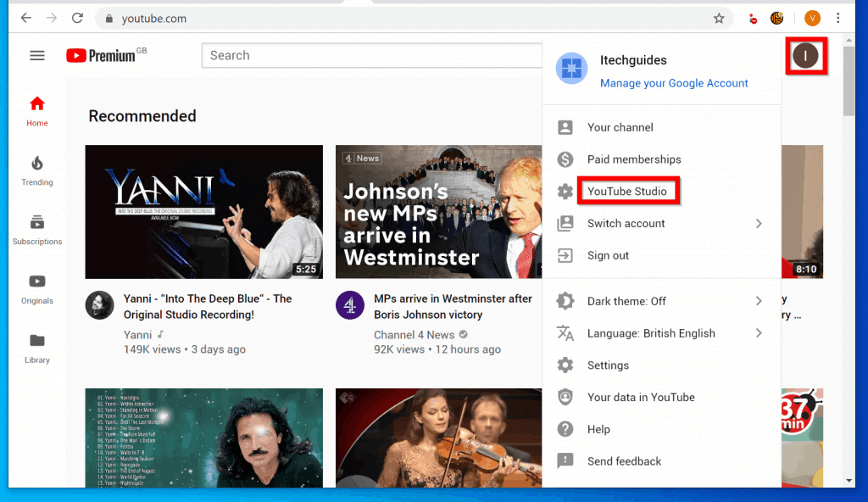Click the translate icon beside Language
868x502 pixels.
pyautogui.click(x=565, y=333)
